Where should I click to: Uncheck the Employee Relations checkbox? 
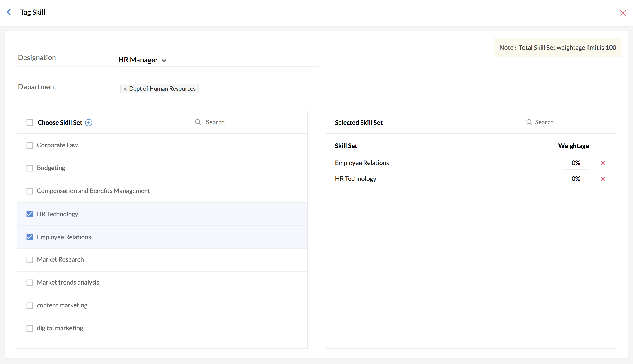[29, 237]
